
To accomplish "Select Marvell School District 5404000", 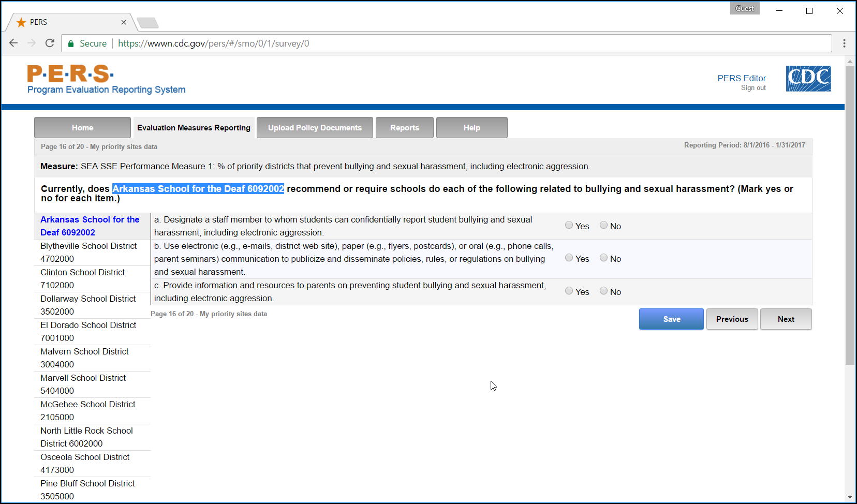I will (93, 384).
